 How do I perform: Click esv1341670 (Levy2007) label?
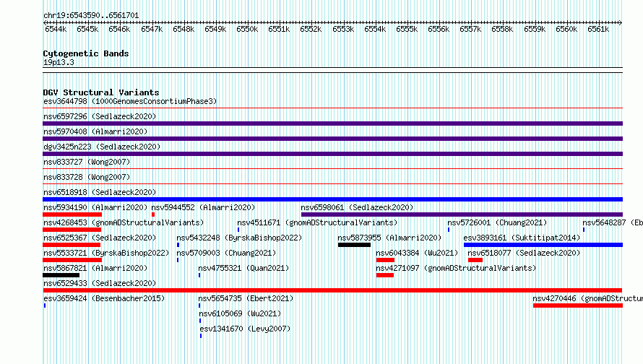coord(245,329)
